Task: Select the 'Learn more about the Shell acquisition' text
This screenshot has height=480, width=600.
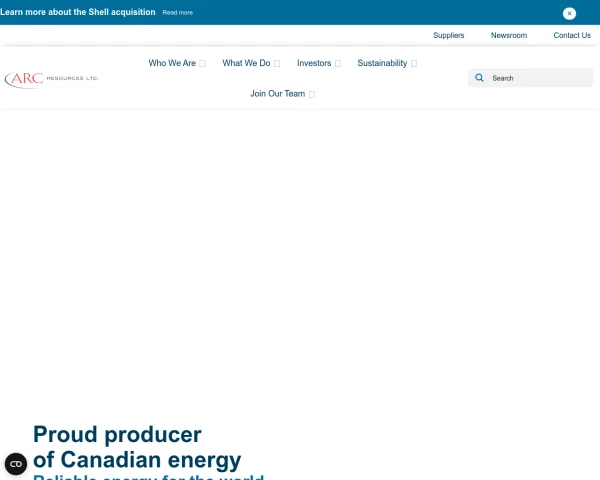Action: tap(78, 12)
